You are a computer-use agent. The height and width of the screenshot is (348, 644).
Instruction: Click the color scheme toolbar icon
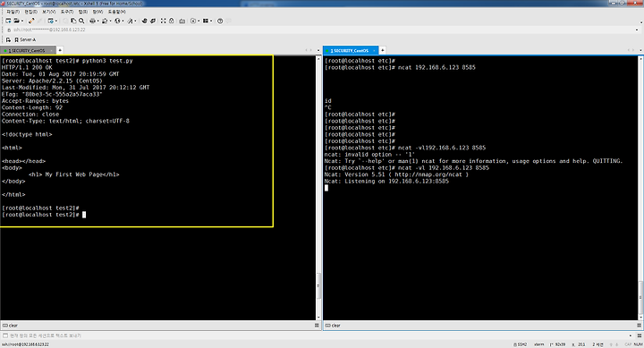click(x=105, y=21)
